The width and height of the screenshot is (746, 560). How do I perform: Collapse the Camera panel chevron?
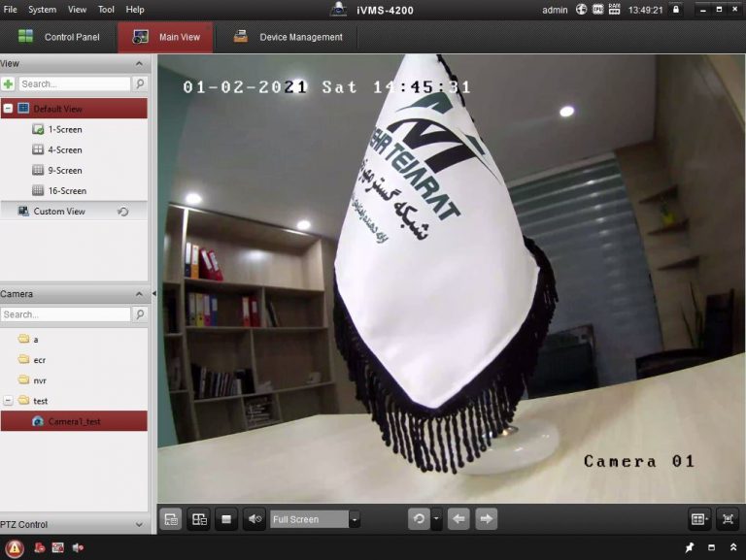(139, 294)
